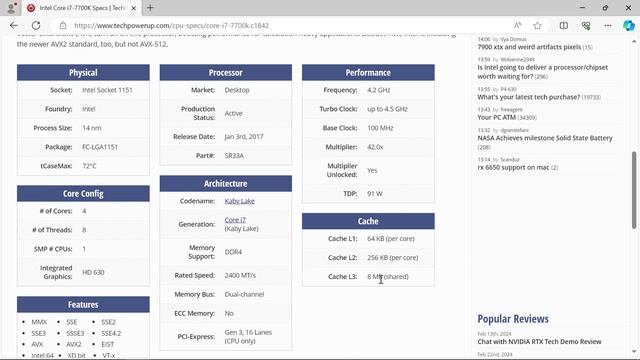Go back to the previous page

pos(14,25)
